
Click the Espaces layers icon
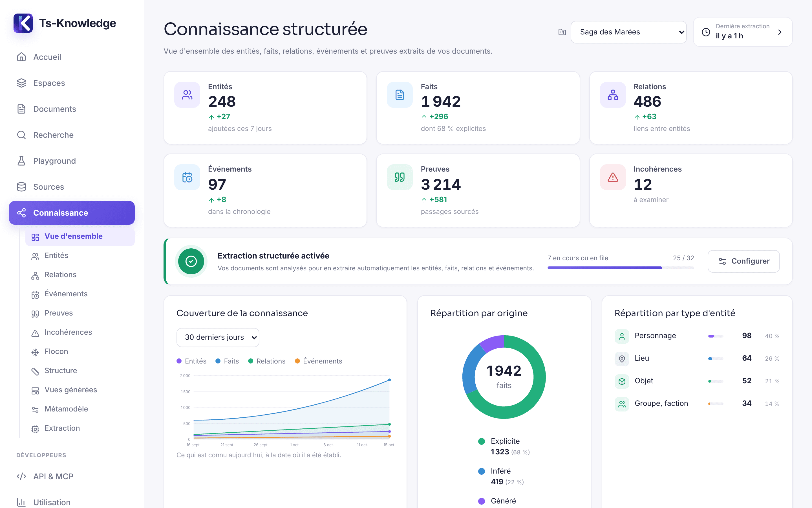(x=21, y=83)
